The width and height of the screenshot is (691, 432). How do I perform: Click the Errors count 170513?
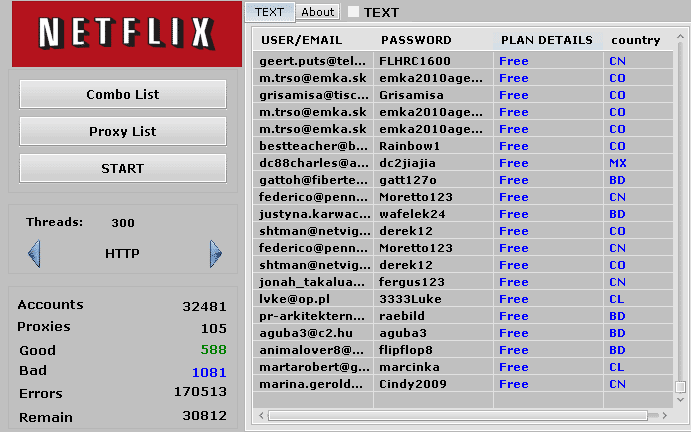(x=201, y=391)
